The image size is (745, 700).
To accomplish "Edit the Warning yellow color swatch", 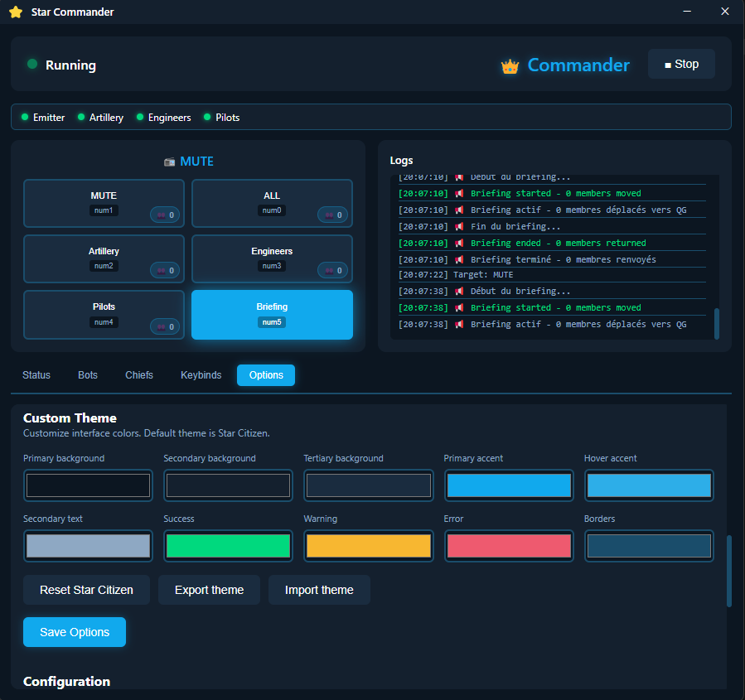I will pos(369,546).
